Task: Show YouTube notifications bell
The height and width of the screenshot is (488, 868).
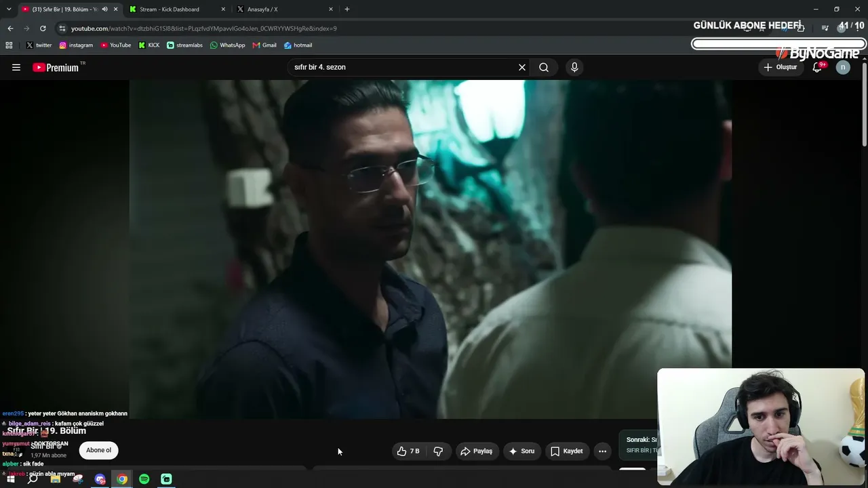Action: pyautogui.click(x=817, y=67)
